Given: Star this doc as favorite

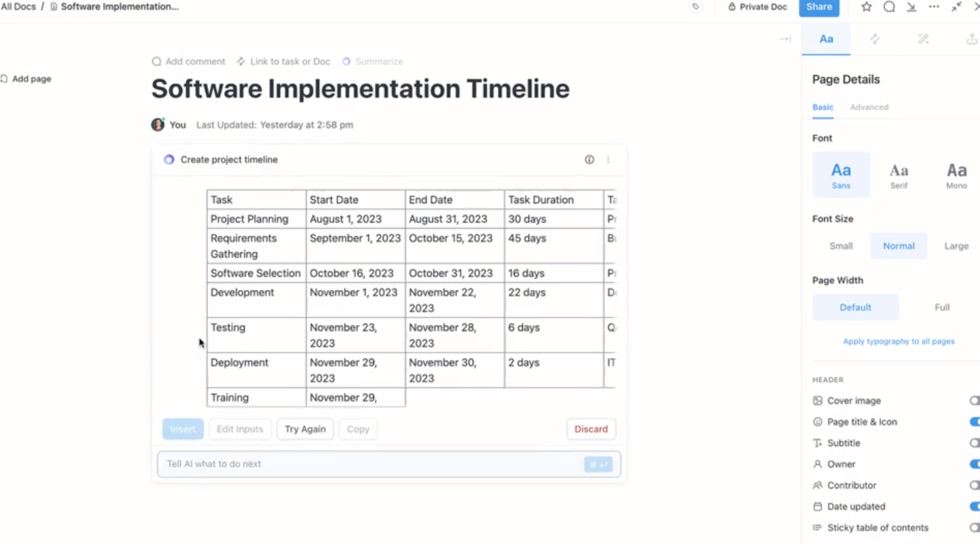Looking at the screenshot, I should tap(866, 7).
